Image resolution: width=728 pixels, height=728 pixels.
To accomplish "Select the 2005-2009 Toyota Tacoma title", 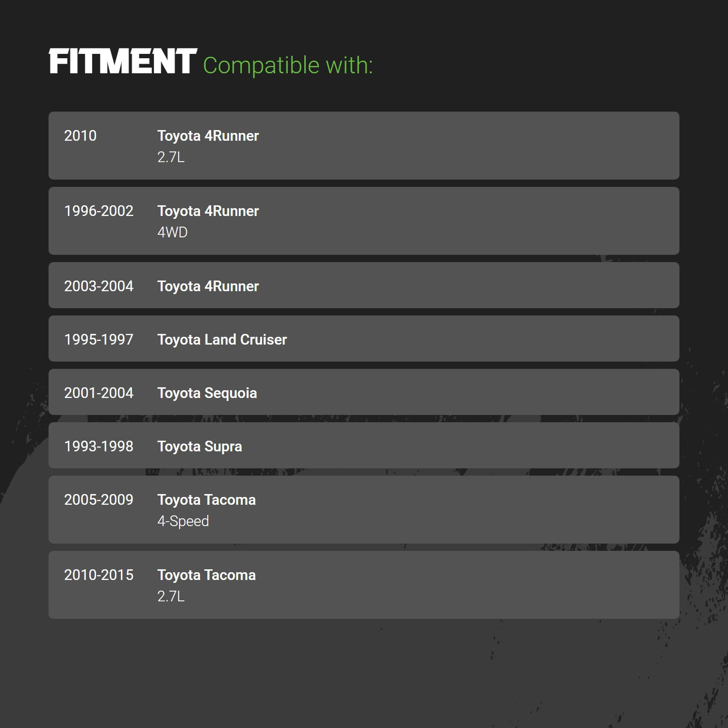I will tap(207, 500).
